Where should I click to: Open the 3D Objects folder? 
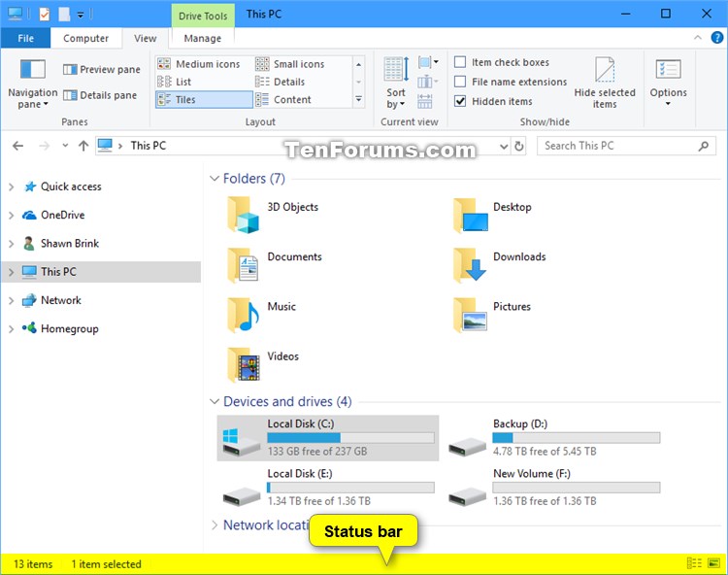[273, 215]
